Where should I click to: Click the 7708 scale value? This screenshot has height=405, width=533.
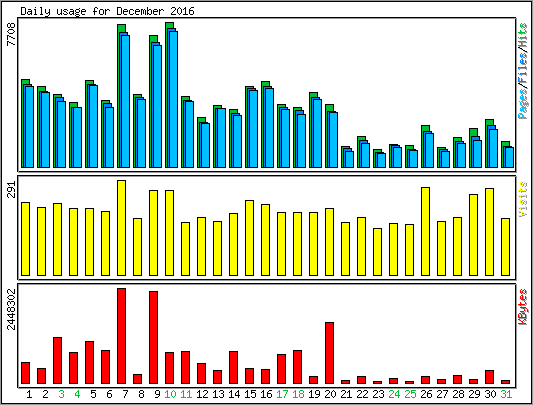(x=11, y=34)
